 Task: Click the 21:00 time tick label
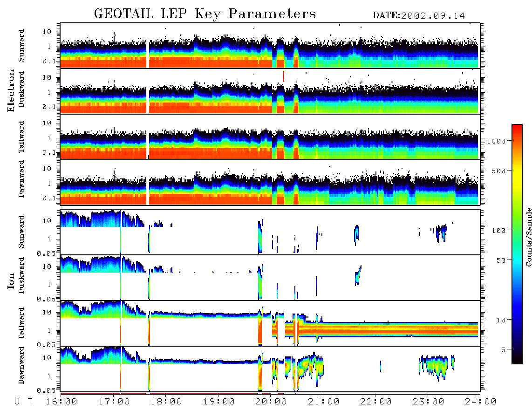[x=324, y=402]
